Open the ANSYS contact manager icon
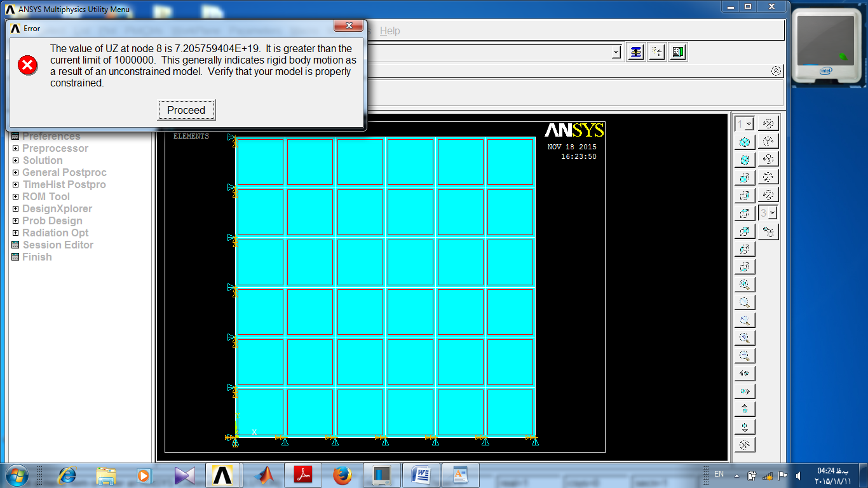 678,53
